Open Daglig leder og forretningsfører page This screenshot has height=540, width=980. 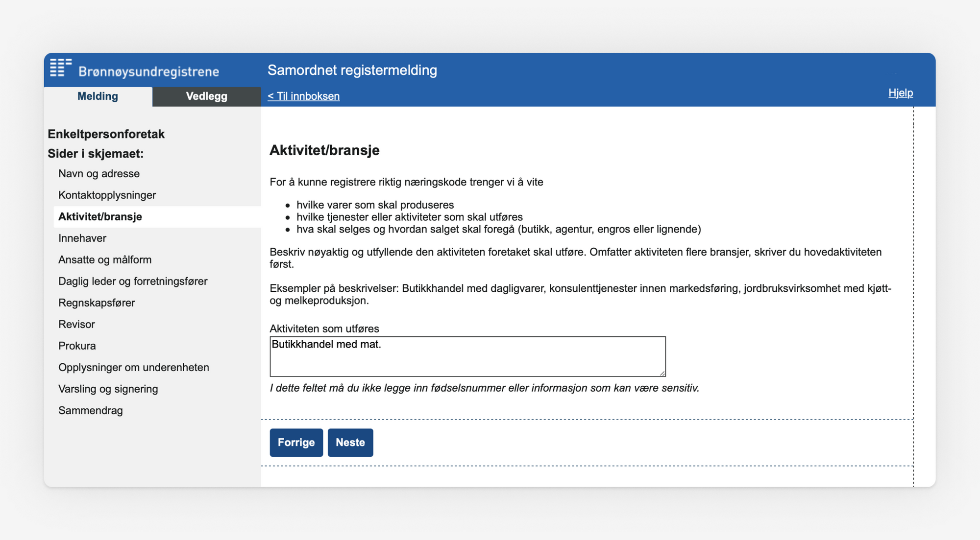[133, 281]
